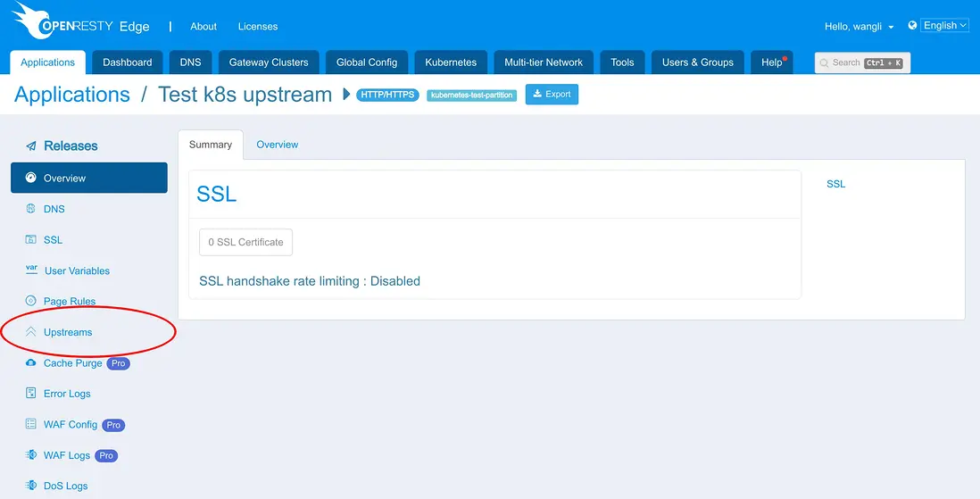The width and height of the screenshot is (980, 499).
Task: Click the DoS Logs sidebar icon
Action: pos(30,486)
